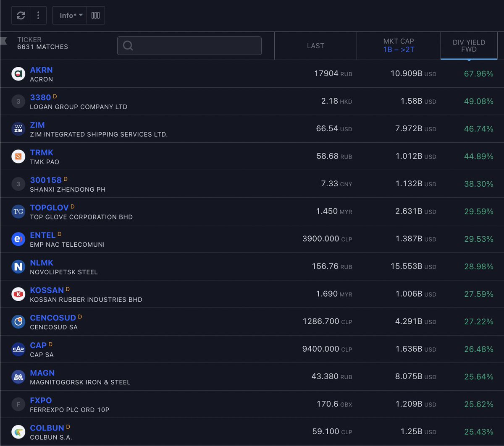The height and width of the screenshot is (446, 504).
Task: Open the FXPO ticker link
Action: (x=41, y=401)
